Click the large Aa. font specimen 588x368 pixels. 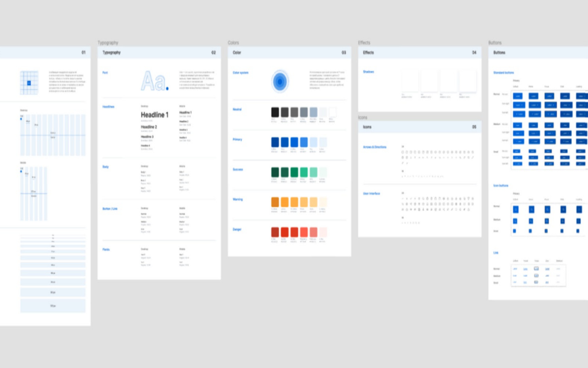coord(155,81)
